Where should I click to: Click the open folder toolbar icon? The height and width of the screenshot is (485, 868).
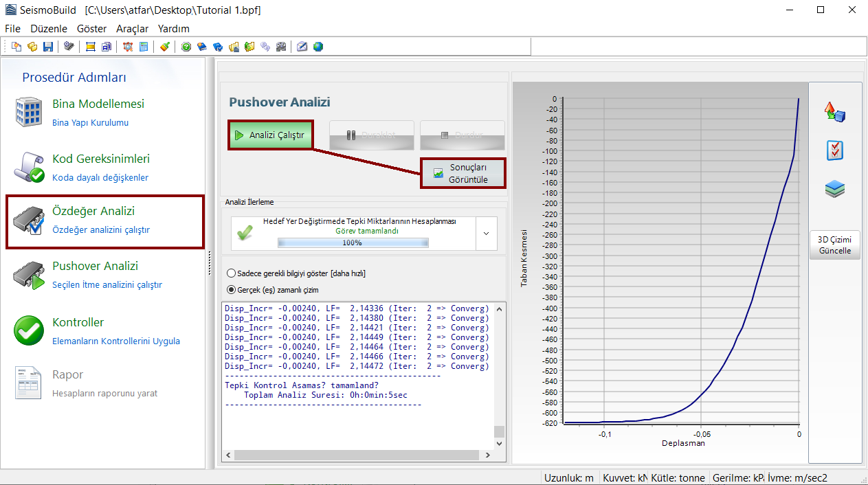pos(32,47)
